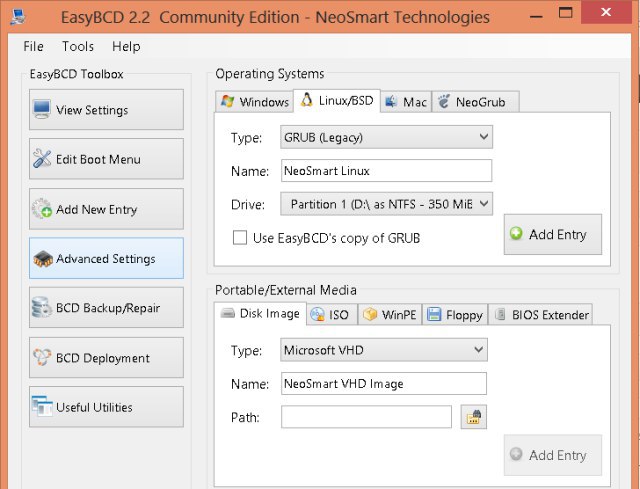Click the disc icon on the ISO tab

point(318,314)
